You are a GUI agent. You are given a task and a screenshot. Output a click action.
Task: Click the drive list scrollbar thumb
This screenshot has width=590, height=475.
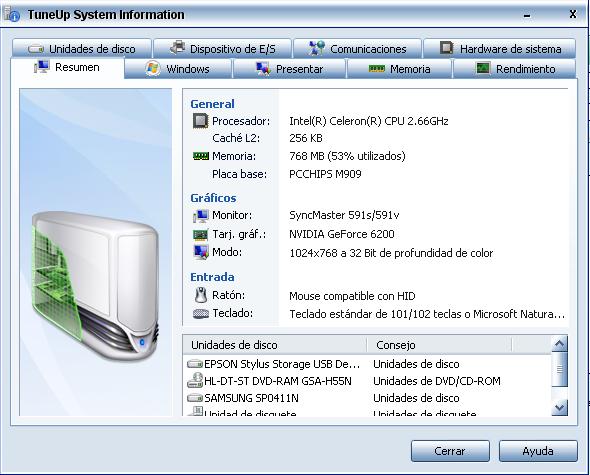click(560, 369)
